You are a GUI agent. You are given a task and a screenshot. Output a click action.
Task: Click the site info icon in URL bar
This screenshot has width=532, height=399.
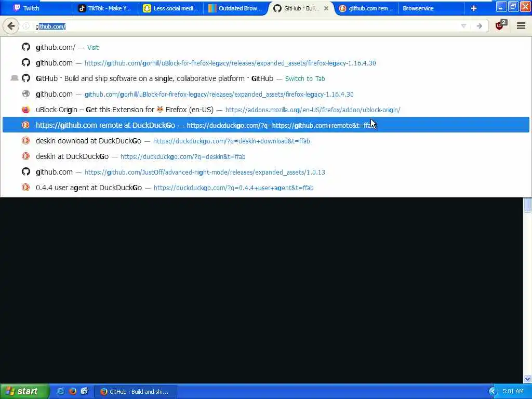point(26,26)
